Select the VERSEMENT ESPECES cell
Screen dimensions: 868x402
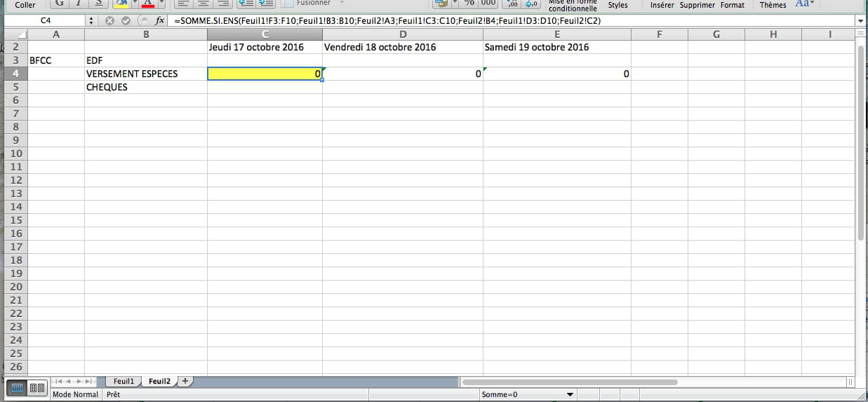click(x=146, y=74)
